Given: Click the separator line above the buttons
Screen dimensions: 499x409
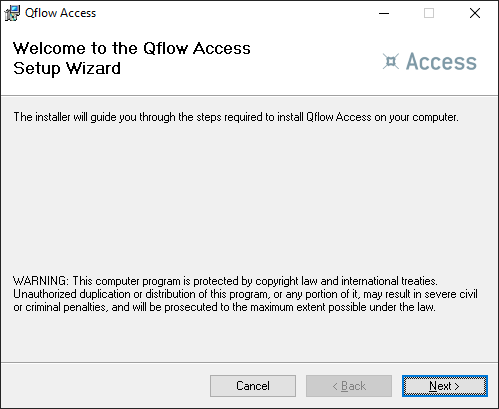Looking at the screenshot, I should pos(249,362).
